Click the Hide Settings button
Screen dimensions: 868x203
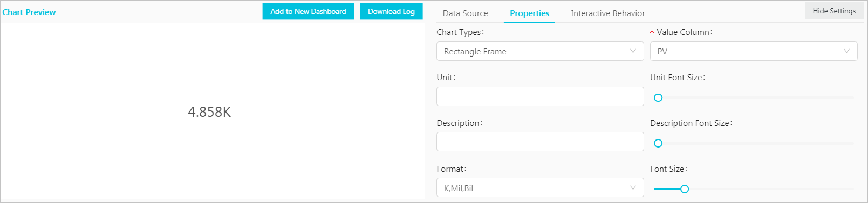(x=834, y=11)
